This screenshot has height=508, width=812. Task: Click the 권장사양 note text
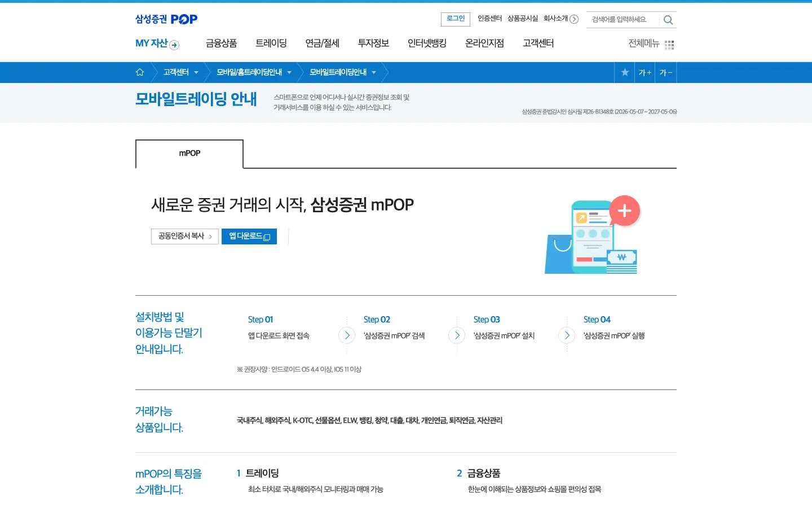pyautogui.click(x=299, y=370)
